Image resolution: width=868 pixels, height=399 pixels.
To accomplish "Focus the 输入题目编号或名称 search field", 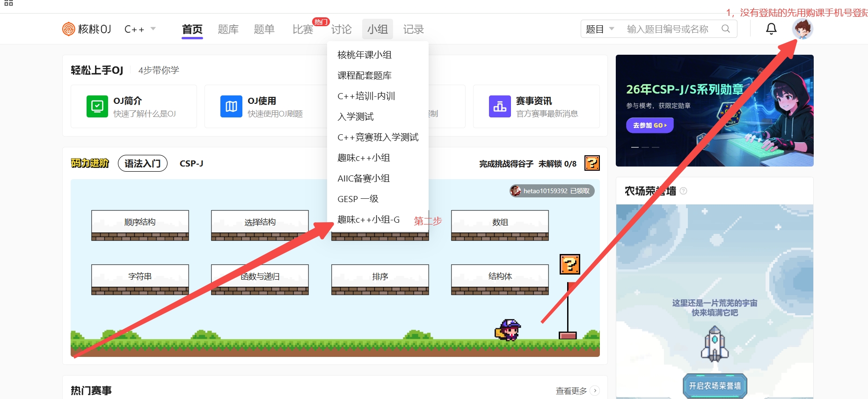I will click(668, 29).
